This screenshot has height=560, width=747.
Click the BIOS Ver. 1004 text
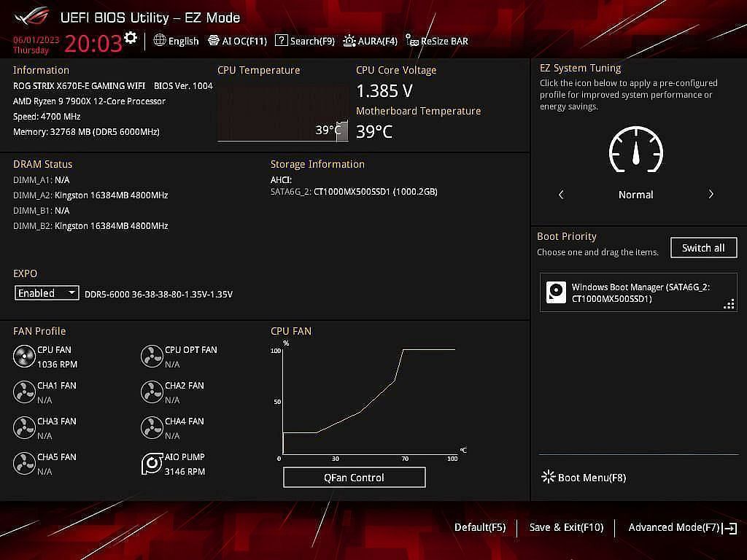click(x=183, y=86)
